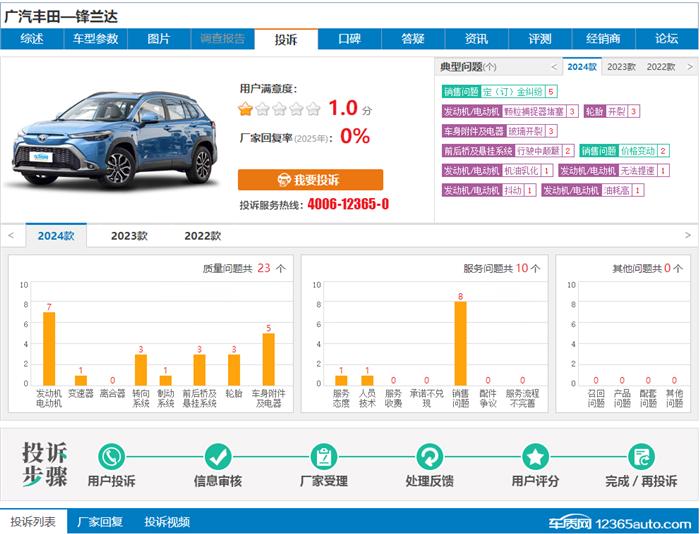Screen dimensions: 700x534
Task: Open the 综述 navigation tab
Action: click(32, 39)
